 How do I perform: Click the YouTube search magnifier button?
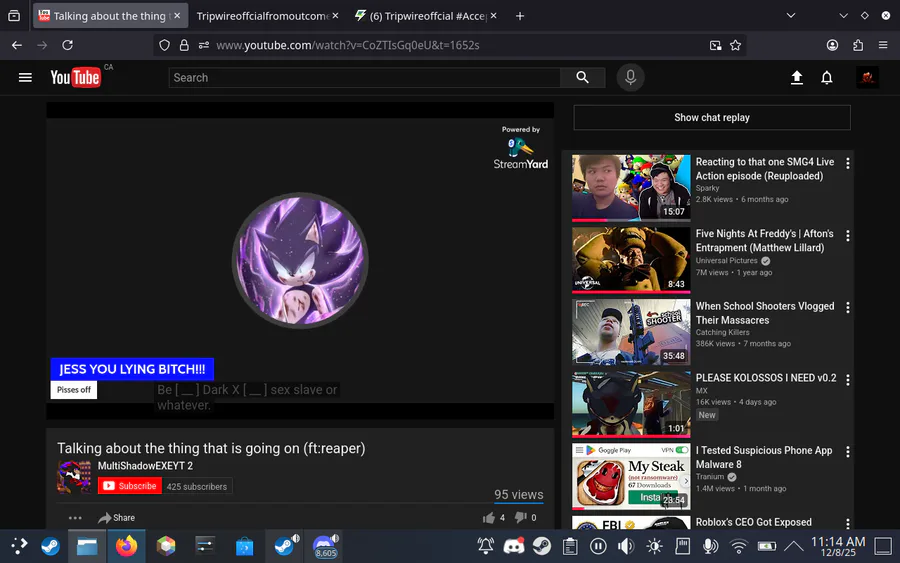(583, 77)
